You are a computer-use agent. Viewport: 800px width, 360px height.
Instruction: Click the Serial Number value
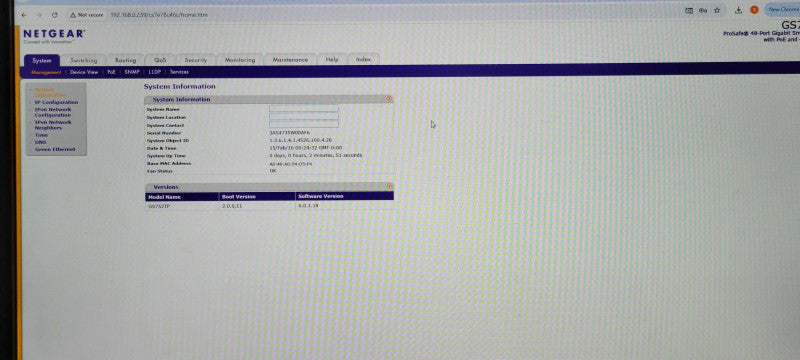[x=289, y=133]
